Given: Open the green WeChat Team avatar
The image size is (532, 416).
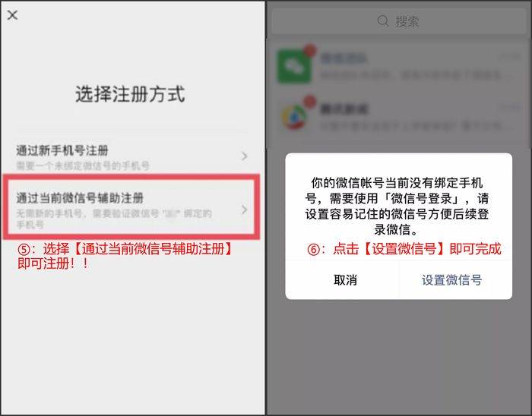Looking at the screenshot, I should click(x=294, y=66).
